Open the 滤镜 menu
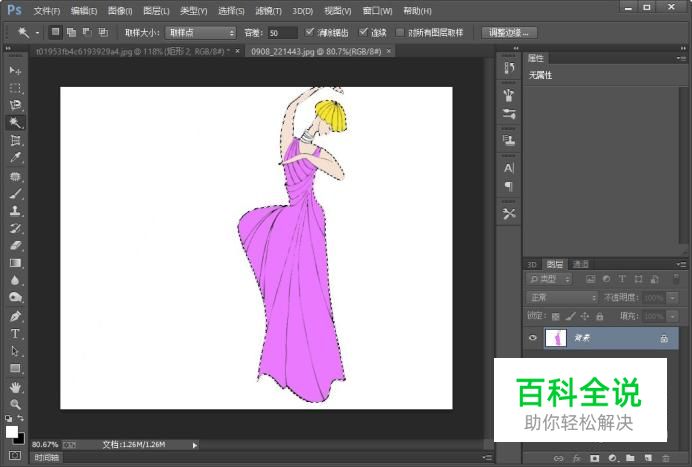The width and height of the screenshot is (692, 467). coord(267,11)
